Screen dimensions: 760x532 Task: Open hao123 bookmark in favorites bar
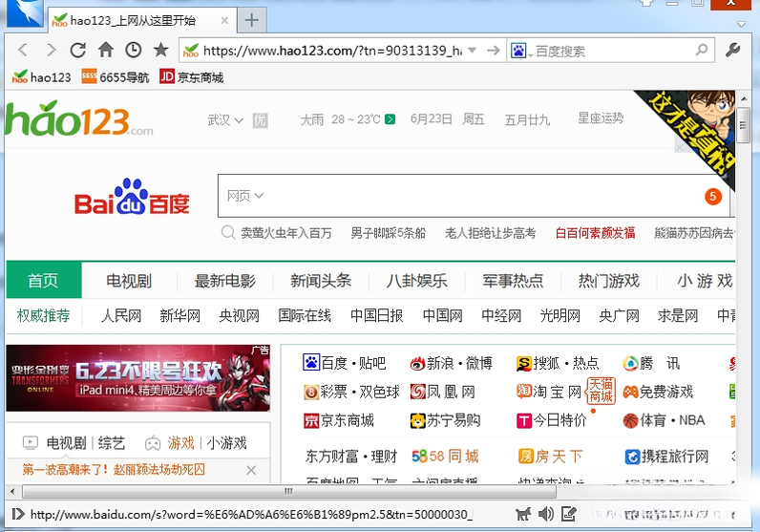click(x=41, y=77)
